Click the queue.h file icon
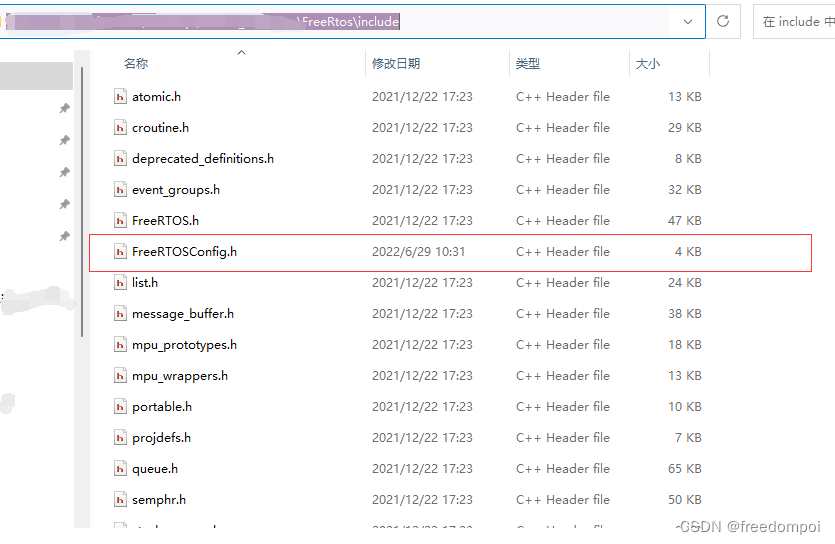This screenshot has width=835, height=544. (120, 469)
